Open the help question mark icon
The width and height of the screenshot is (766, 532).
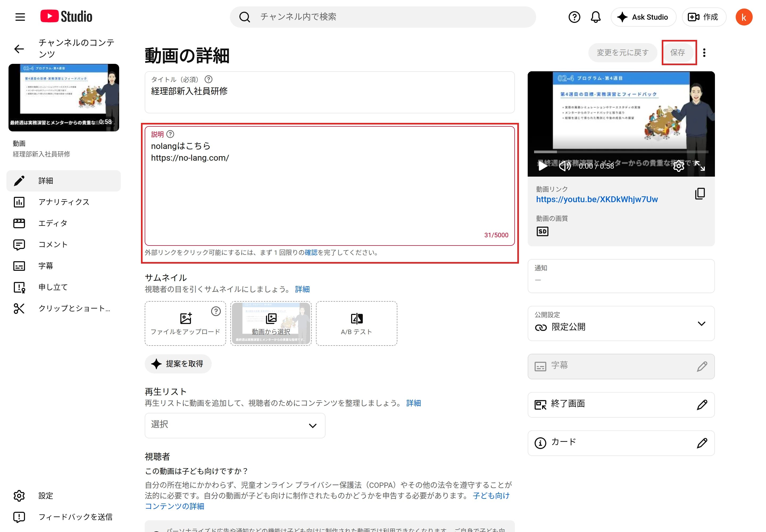[x=574, y=17]
